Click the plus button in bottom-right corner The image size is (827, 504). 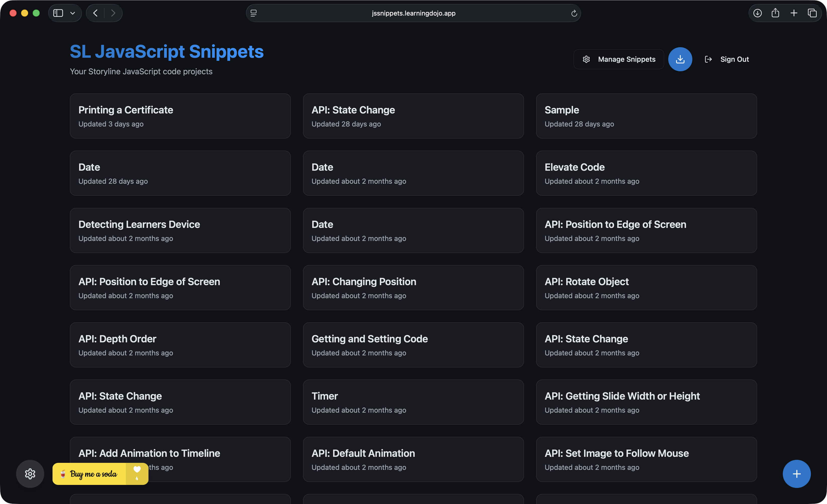click(x=796, y=474)
